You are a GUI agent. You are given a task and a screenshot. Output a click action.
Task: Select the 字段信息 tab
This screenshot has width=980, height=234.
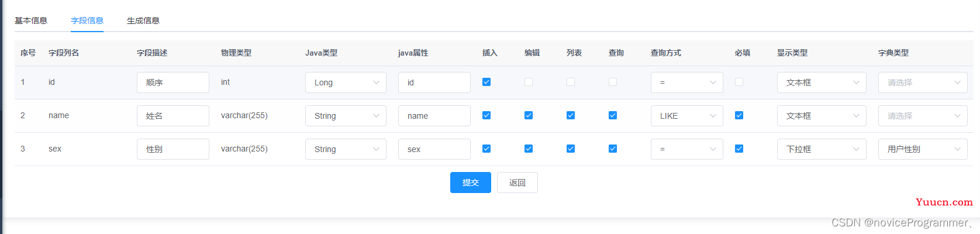click(87, 20)
